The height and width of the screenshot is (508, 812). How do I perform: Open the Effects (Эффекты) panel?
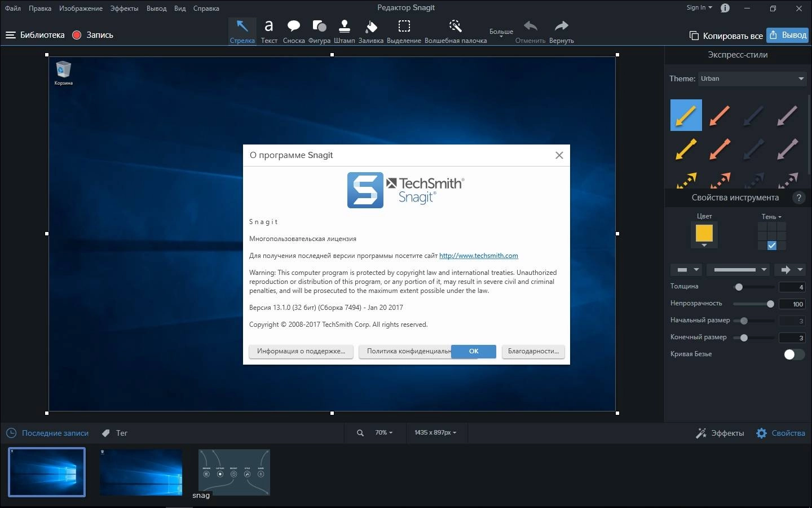coord(720,433)
